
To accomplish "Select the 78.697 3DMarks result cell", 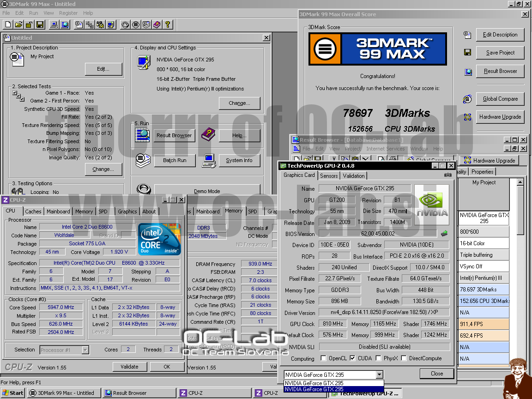I will [x=484, y=290].
